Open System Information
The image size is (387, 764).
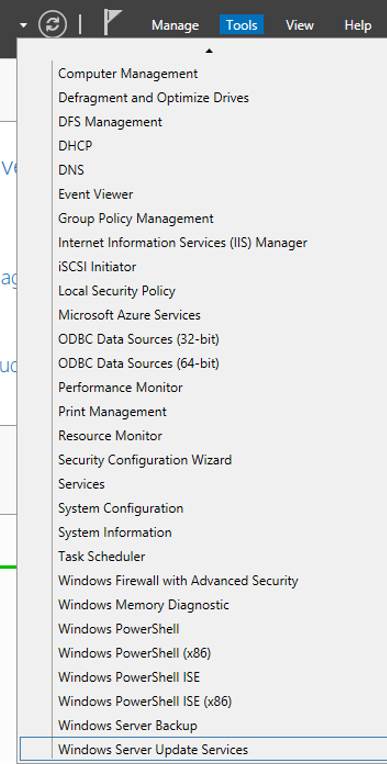[x=115, y=532]
